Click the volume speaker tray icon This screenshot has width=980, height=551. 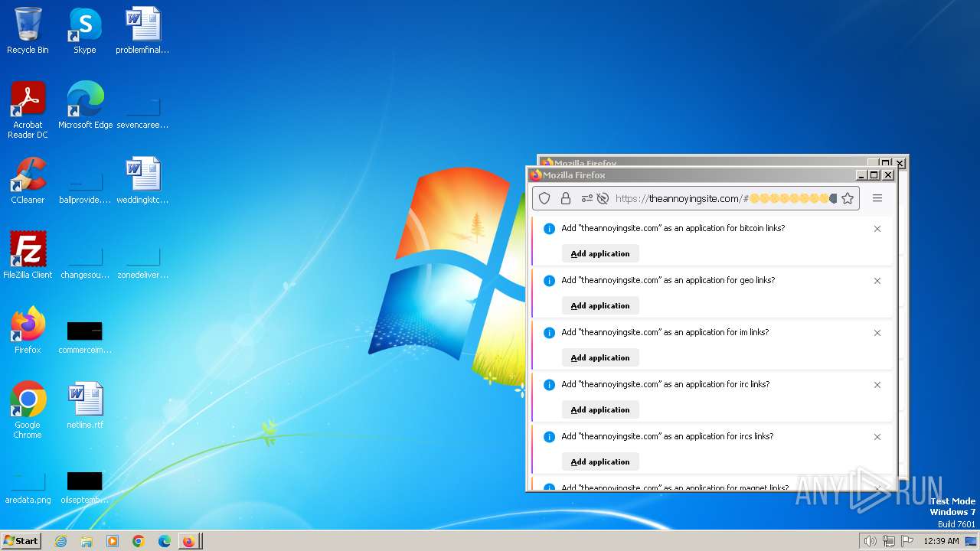(870, 541)
